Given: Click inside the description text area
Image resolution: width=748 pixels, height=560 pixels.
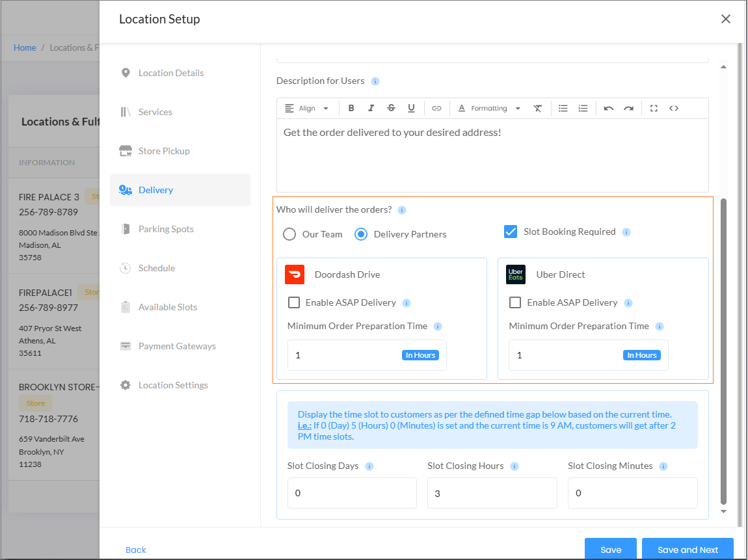Looking at the screenshot, I should [492, 155].
